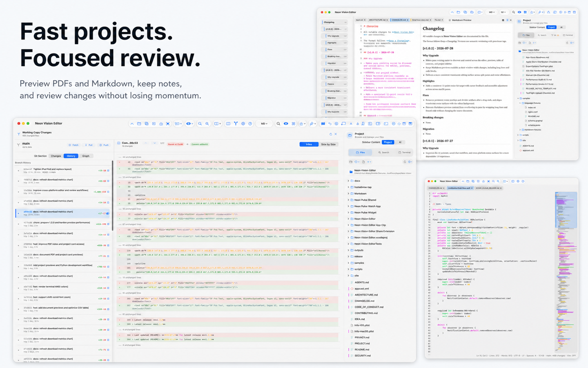
Task: Click the Changelog outline item in top-right window
Action: 334,22
